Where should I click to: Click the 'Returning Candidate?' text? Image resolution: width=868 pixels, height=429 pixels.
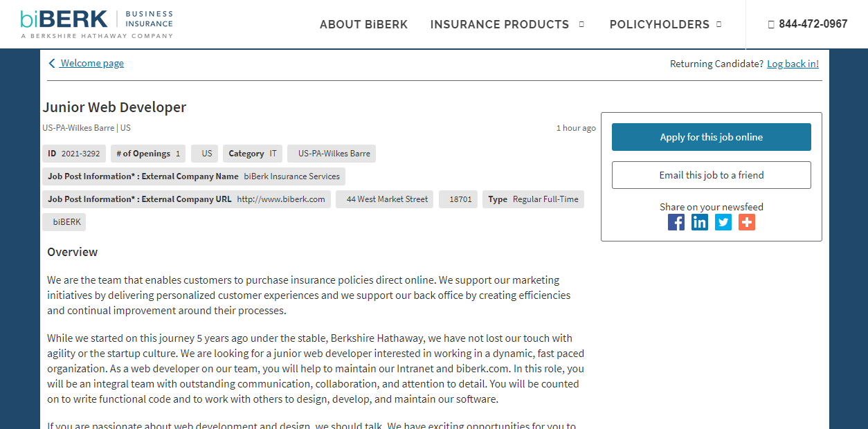click(x=717, y=64)
